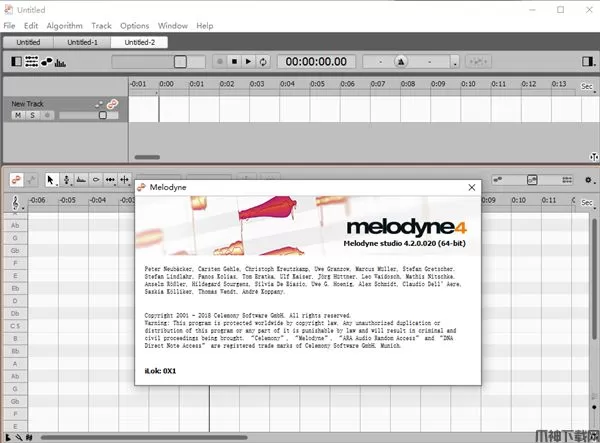Click the 00:00:00.00 time display
This screenshot has height=443, width=600.
[x=316, y=61]
